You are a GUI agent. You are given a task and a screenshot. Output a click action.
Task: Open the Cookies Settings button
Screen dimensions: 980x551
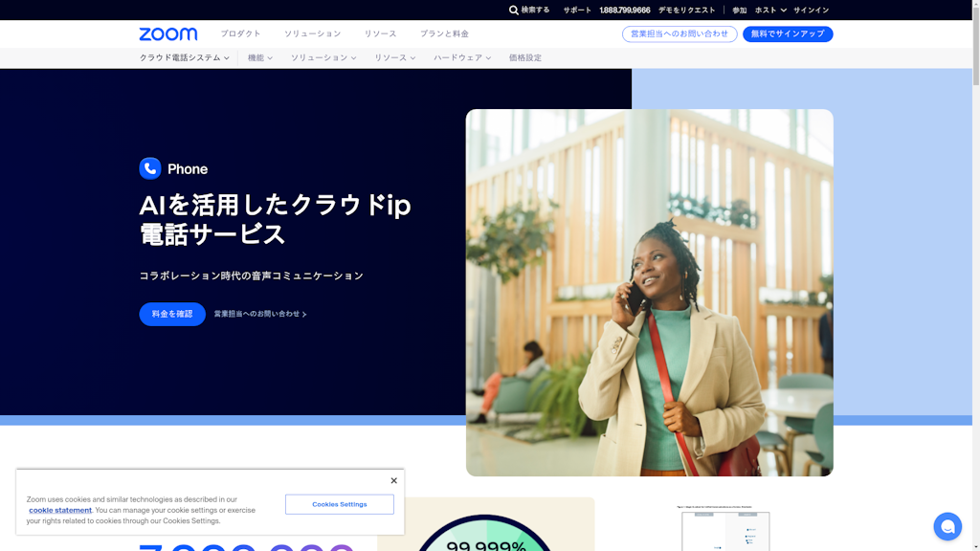(339, 504)
